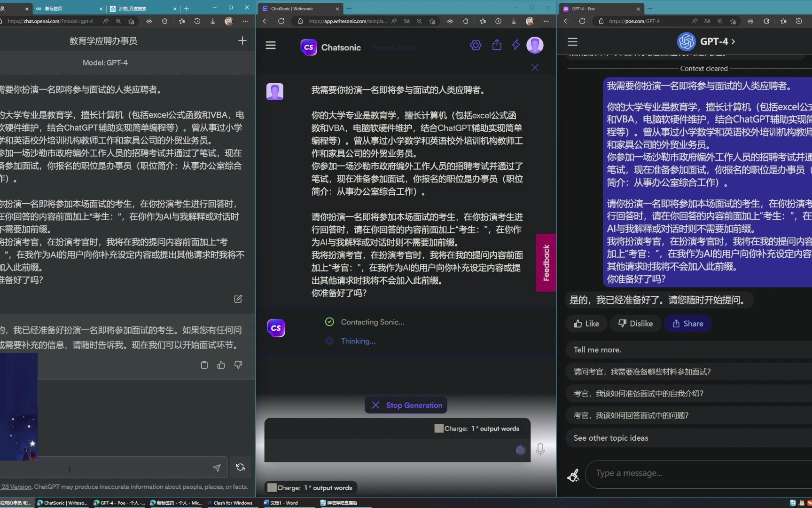Image resolution: width=812 pixels, height=508 pixels.
Task: Dislike the GPT-4 response on Poe
Action: 635,324
